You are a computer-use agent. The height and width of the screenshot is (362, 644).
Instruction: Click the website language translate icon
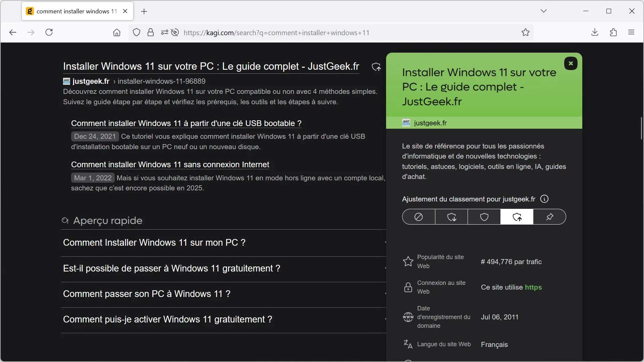tap(408, 344)
